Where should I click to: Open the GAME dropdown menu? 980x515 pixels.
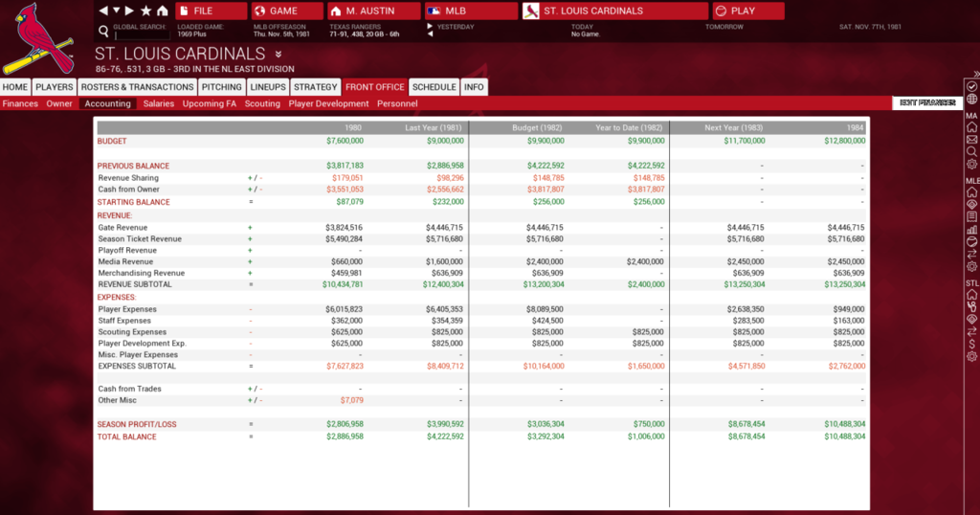(286, 11)
